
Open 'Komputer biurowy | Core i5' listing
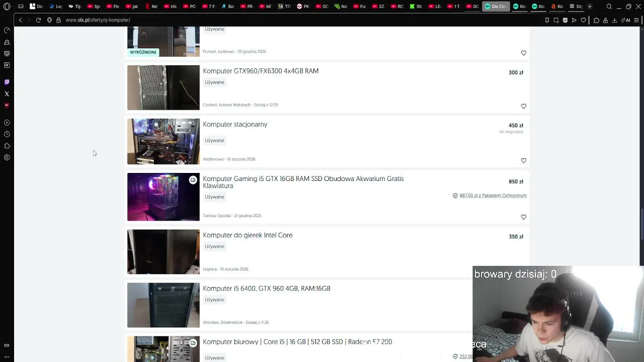point(297,342)
